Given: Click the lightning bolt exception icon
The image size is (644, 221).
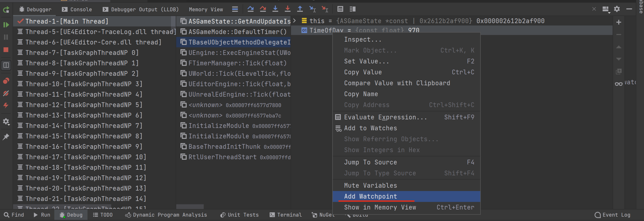Looking at the screenshot, I should [x=6, y=105].
